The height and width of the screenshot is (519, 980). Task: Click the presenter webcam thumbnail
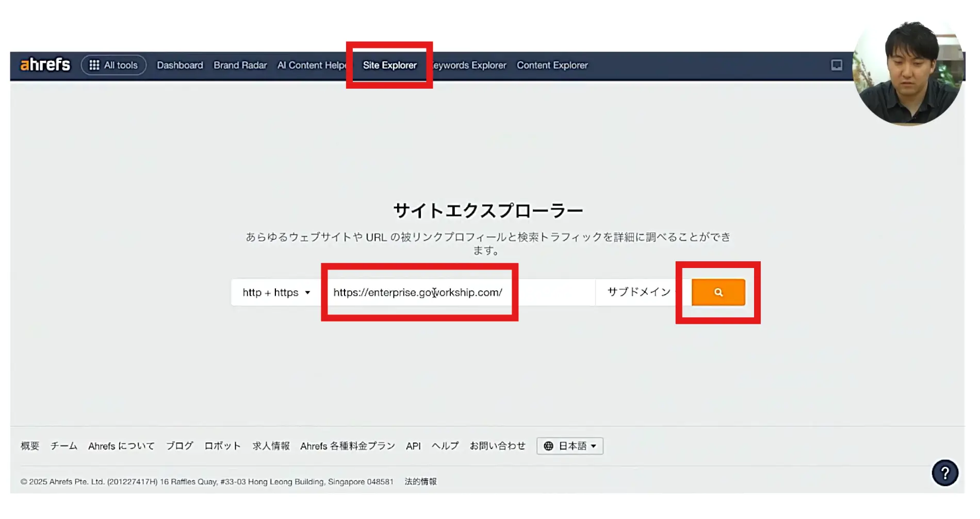point(908,74)
